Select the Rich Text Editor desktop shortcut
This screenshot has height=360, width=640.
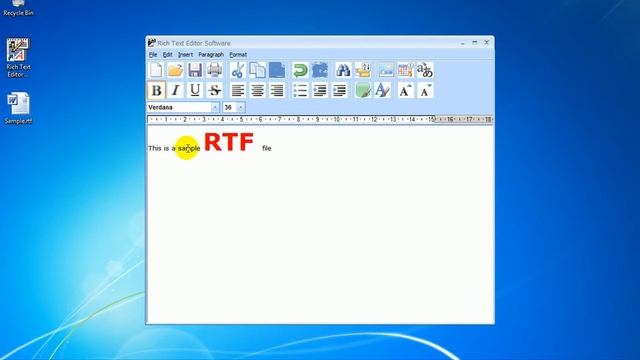tap(18, 58)
